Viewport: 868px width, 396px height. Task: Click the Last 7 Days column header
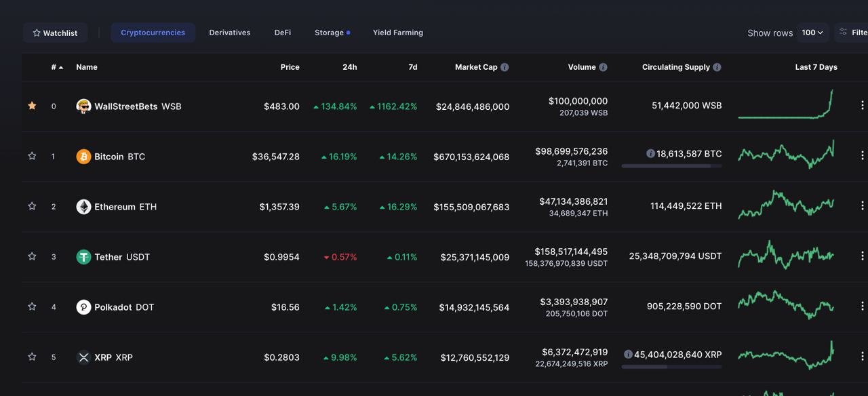(x=816, y=67)
